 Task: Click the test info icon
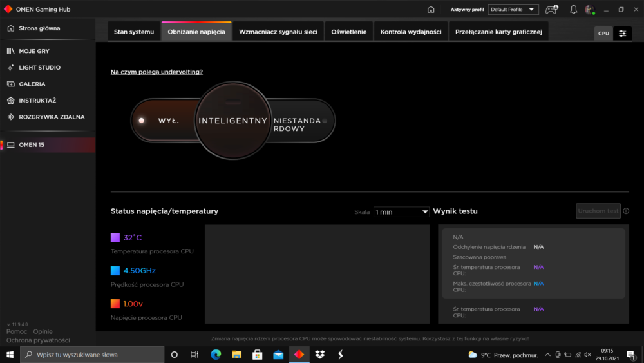626,211
